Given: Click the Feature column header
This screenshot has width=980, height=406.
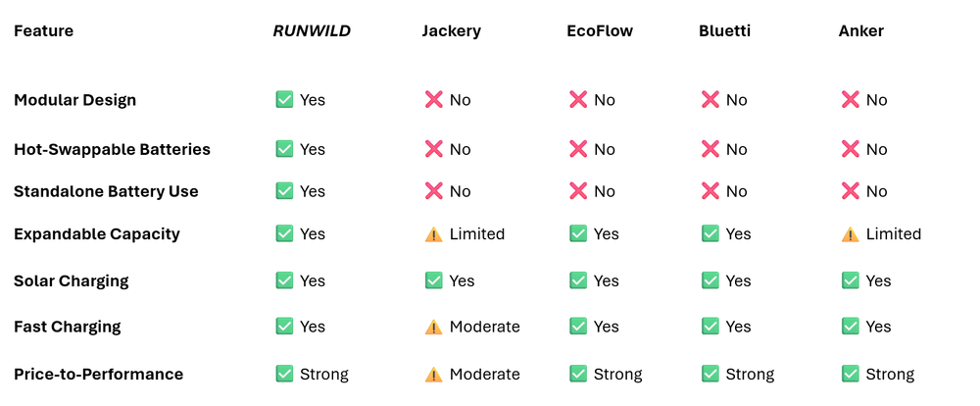Looking at the screenshot, I should [43, 31].
